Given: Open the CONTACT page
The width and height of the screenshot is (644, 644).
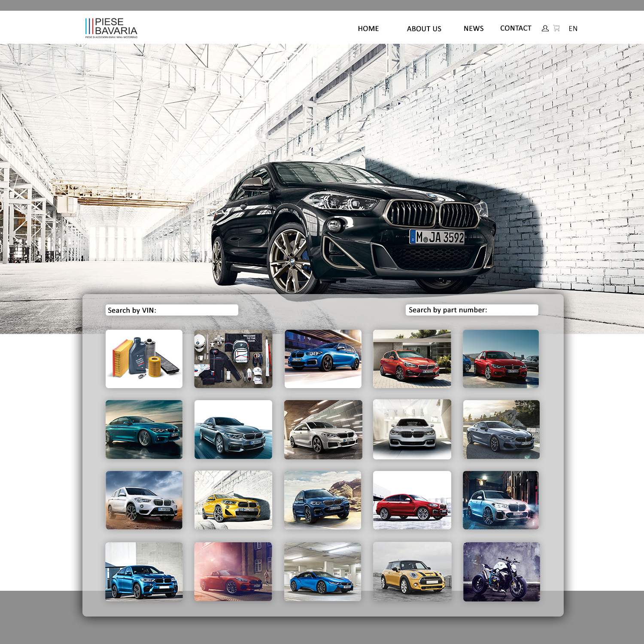Looking at the screenshot, I should [516, 28].
